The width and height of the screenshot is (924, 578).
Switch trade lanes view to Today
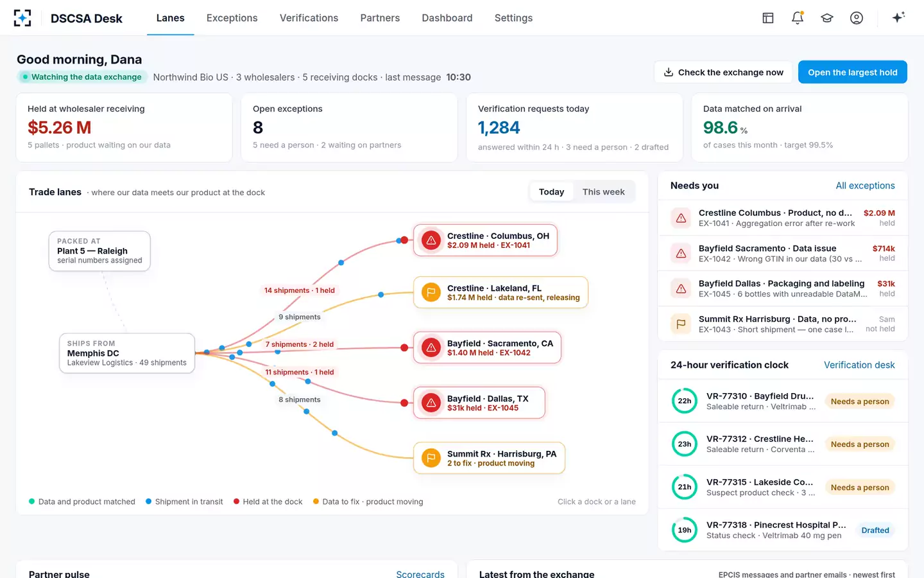click(x=551, y=192)
